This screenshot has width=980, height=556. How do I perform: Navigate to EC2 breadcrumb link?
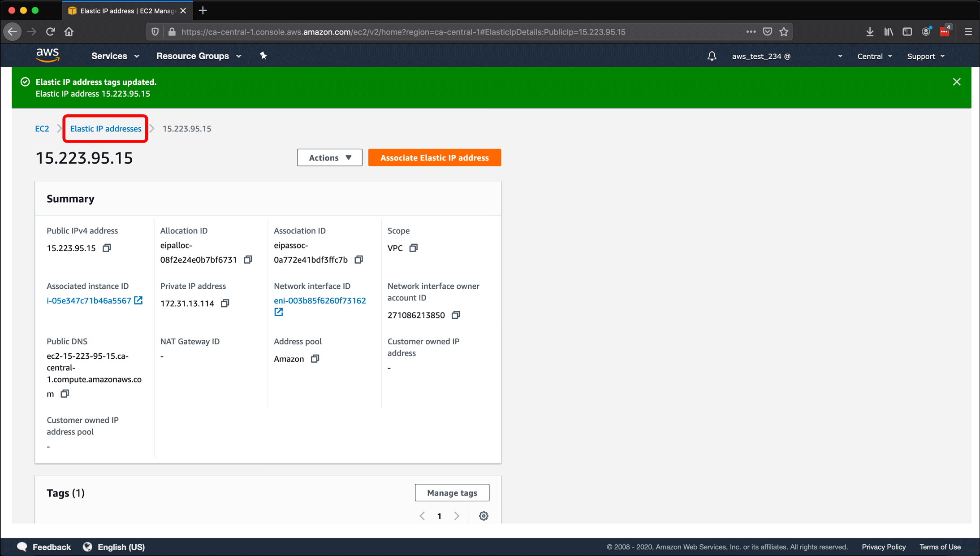point(43,129)
